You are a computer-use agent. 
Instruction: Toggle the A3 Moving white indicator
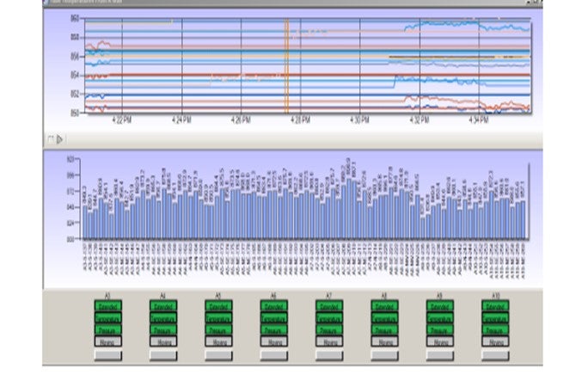[108, 341]
